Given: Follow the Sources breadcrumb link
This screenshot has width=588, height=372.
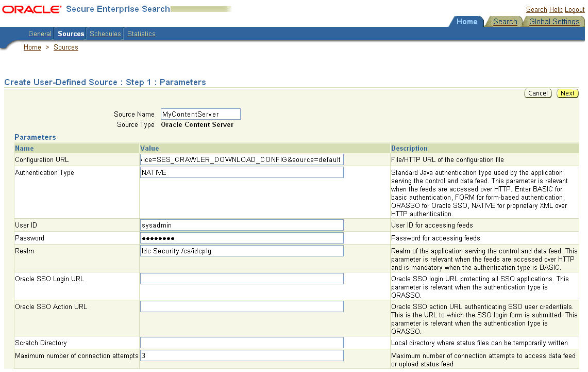Looking at the screenshot, I should coord(66,47).
